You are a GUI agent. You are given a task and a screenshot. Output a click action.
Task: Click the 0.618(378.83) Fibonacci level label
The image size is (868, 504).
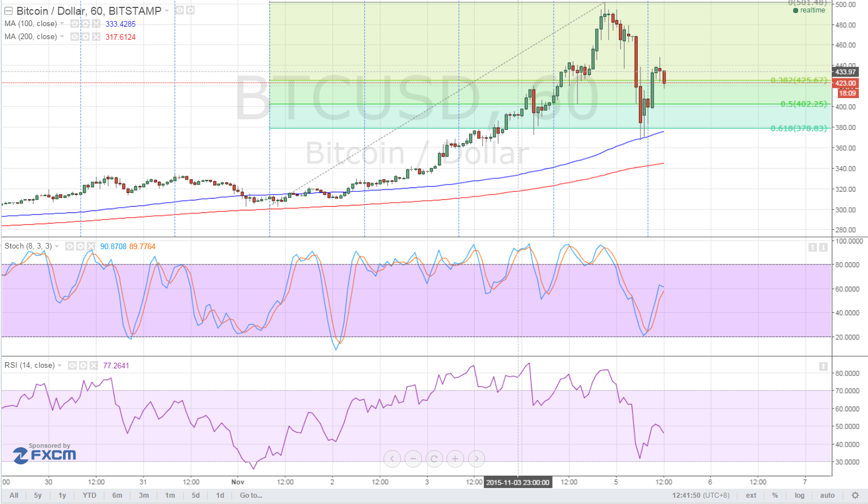pyautogui.click(x=799, y=128)
